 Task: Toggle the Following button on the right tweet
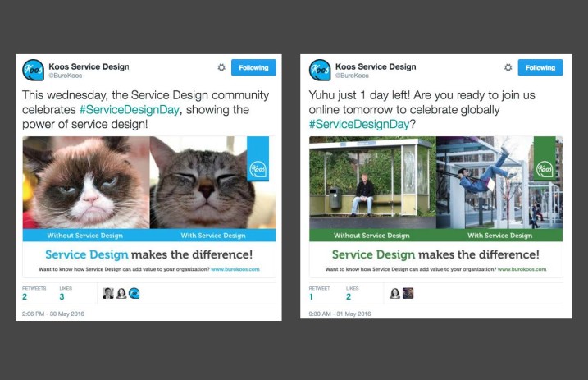[540, 67]
